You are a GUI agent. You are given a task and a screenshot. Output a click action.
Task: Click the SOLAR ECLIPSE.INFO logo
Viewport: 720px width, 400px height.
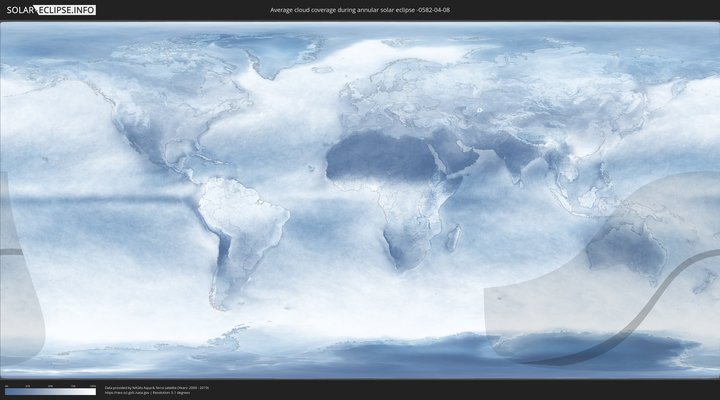click(x=49, y=10)
